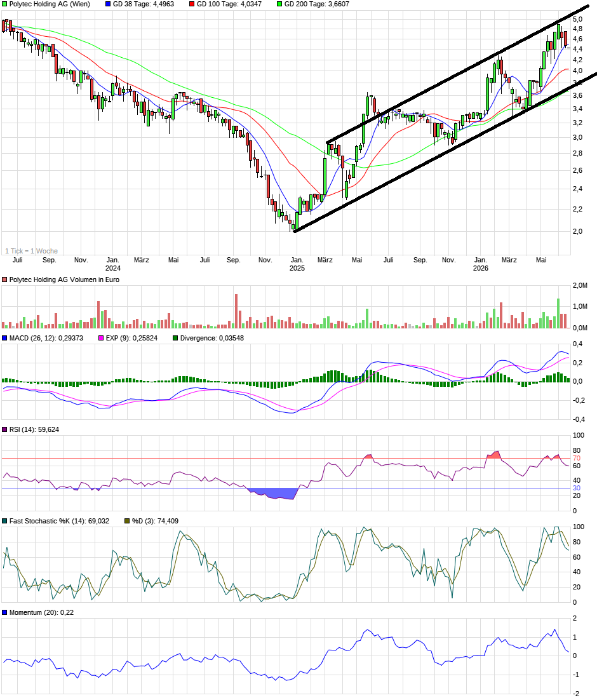Click the first 'Juli' label on time axis
Screen dimensions: 597x700
point(17,260)
